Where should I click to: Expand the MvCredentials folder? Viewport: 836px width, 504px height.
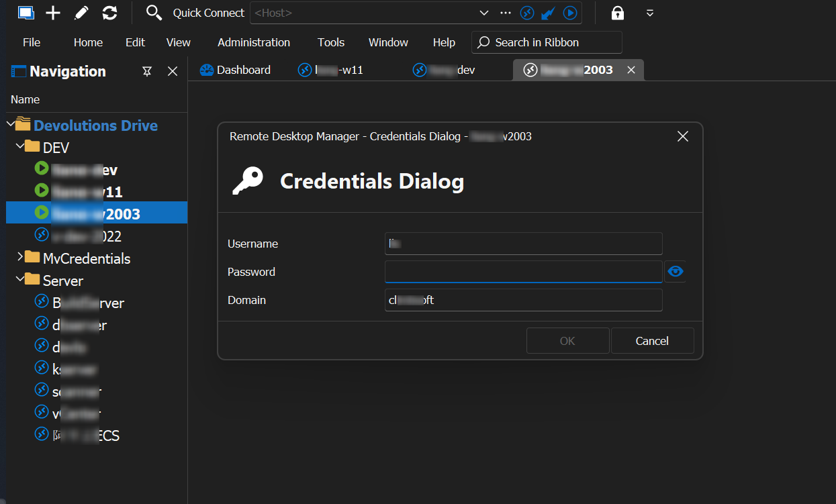coord(19,257)
